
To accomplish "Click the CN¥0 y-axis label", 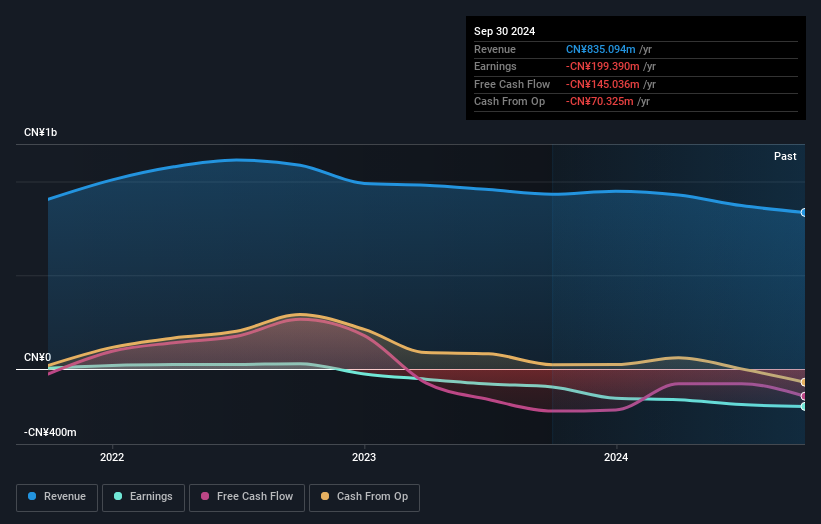I will pyautogui.click(x=38, y=358).
